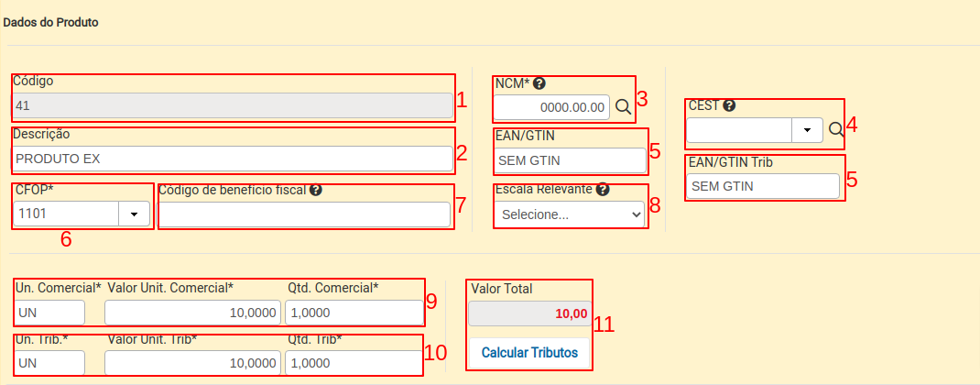The width and height of the screenshot is (980, 385).
Task: Expand the CFOP dropdown arrow
Action: click(x=134, y=214)
